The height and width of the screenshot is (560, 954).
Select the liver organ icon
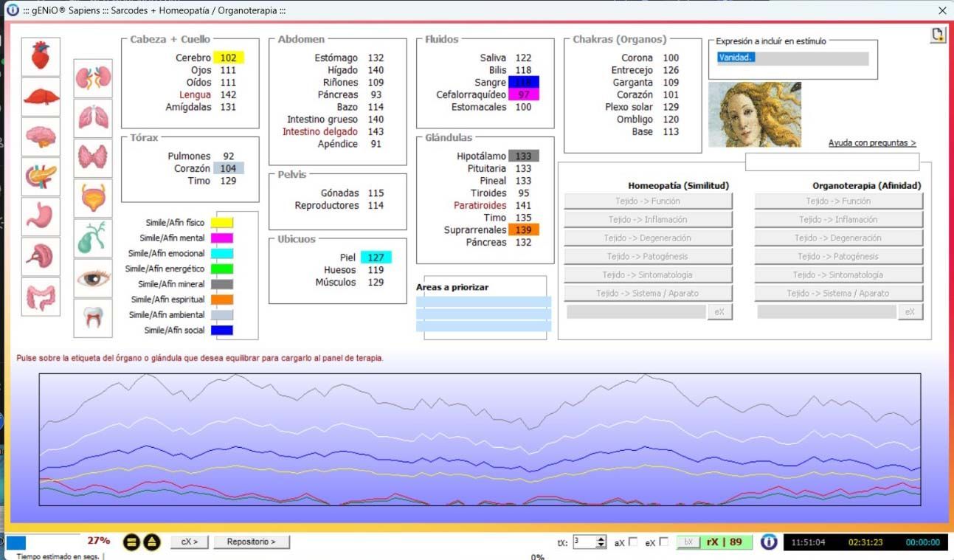pos(41,97)
